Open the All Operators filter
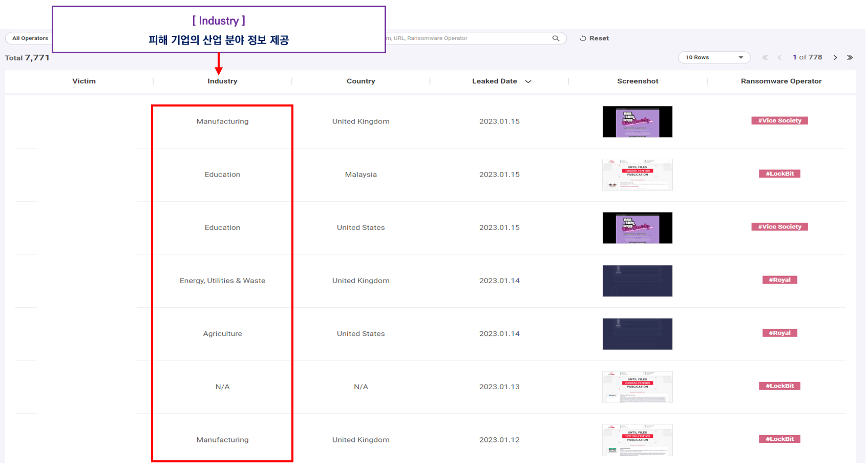Viewport: 868px width, 468px height. (x=30, y=38)
